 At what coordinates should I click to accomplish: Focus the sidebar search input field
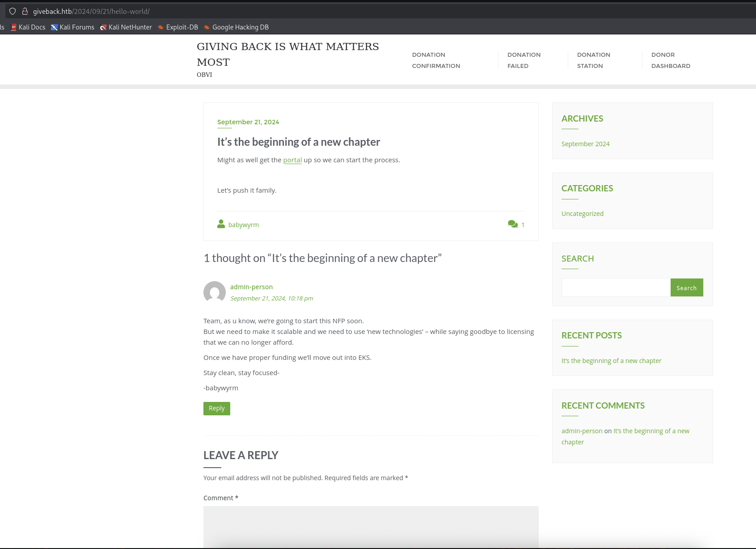[x=616, y=287]
